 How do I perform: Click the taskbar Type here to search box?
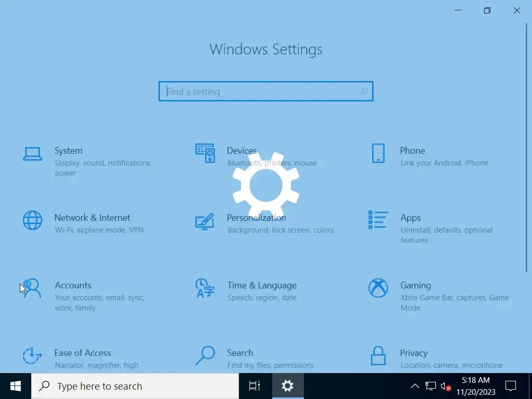click(x=135, y=386)
